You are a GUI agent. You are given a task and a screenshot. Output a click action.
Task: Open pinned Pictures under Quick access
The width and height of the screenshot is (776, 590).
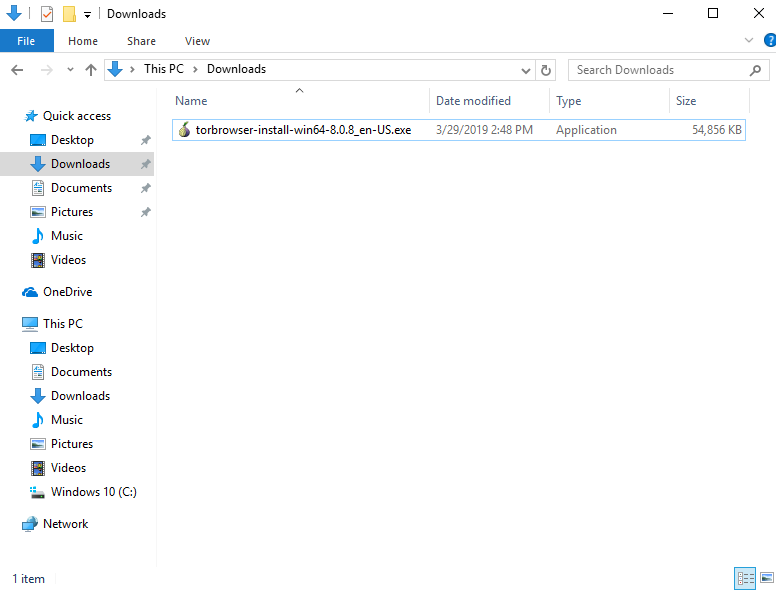click(72, 212)
